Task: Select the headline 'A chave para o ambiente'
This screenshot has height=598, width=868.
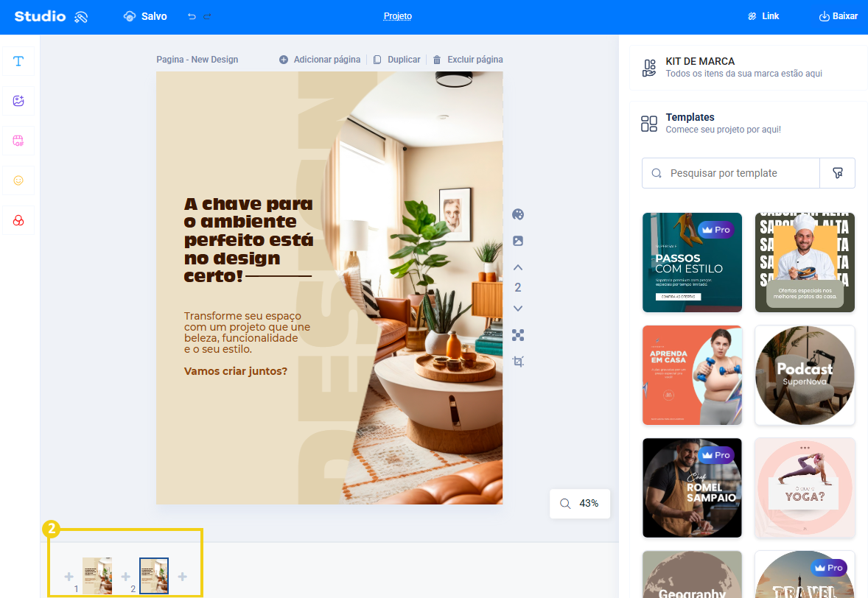Action: click(248, 240)
